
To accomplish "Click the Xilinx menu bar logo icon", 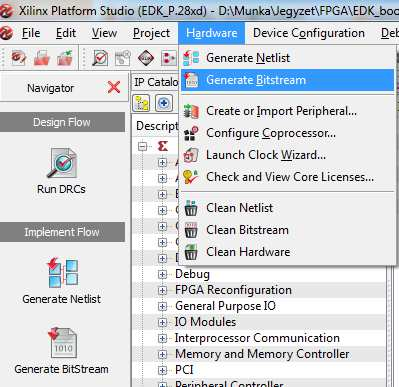I will [x=6, y=33].
